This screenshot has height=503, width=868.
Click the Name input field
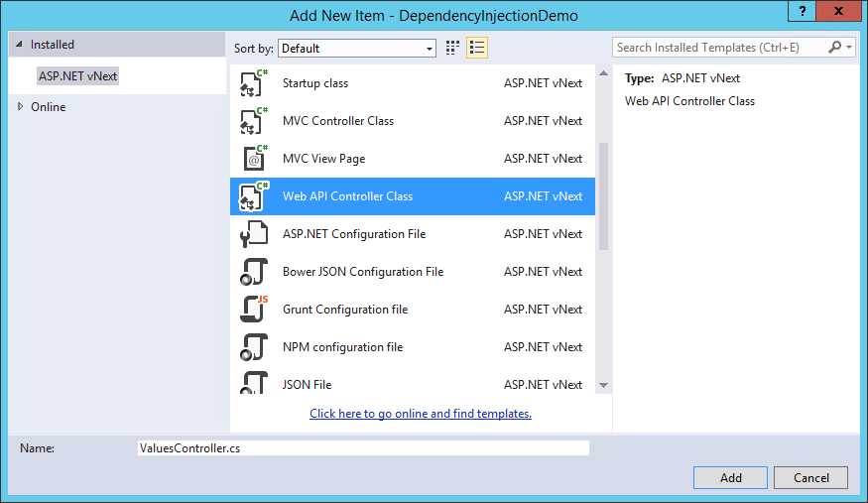tap(363, 448)
